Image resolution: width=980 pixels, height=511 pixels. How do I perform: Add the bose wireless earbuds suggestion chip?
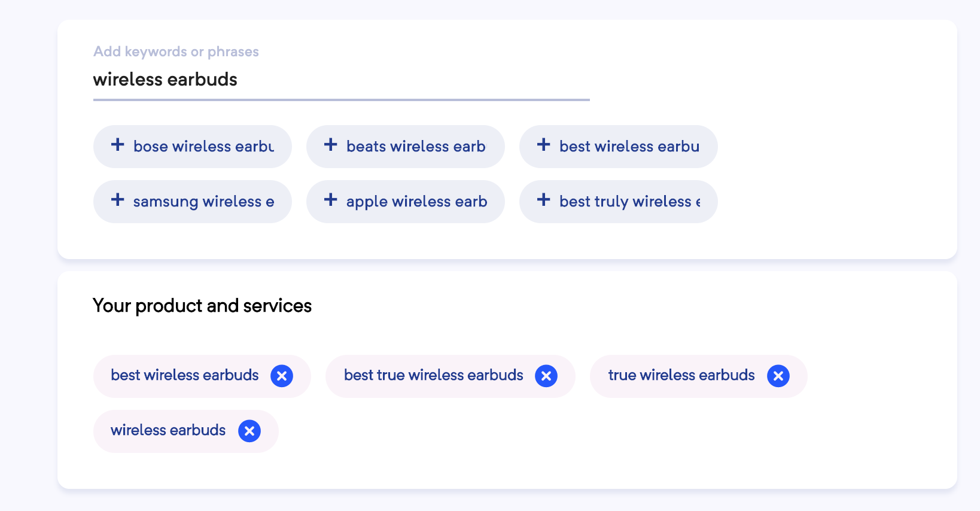coord(193,147)
